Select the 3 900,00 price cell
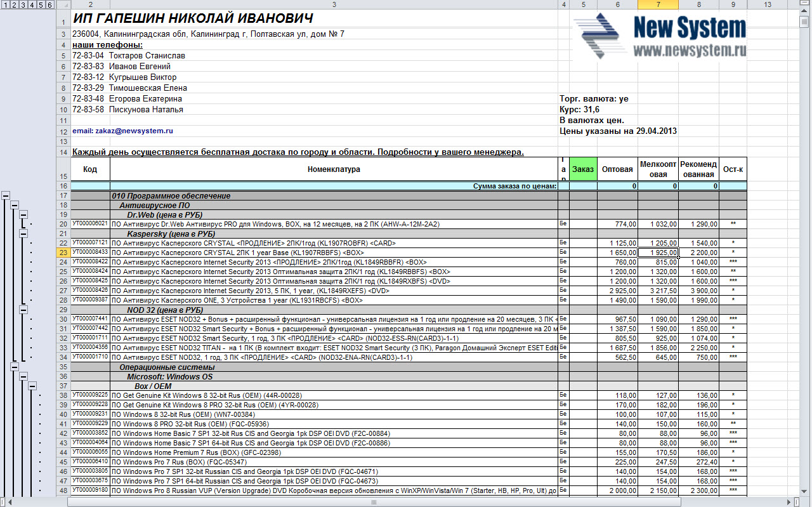 click(x=698, y=291)
